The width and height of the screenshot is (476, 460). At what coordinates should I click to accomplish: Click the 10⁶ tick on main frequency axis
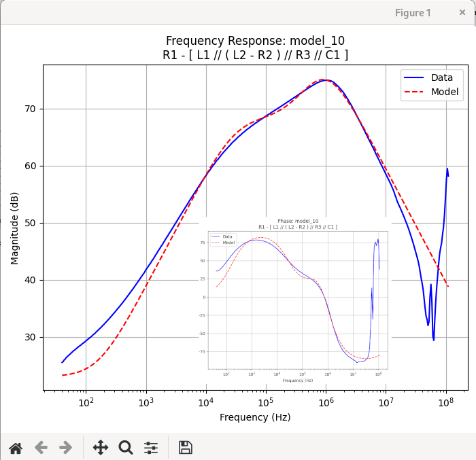click(326, 402)
